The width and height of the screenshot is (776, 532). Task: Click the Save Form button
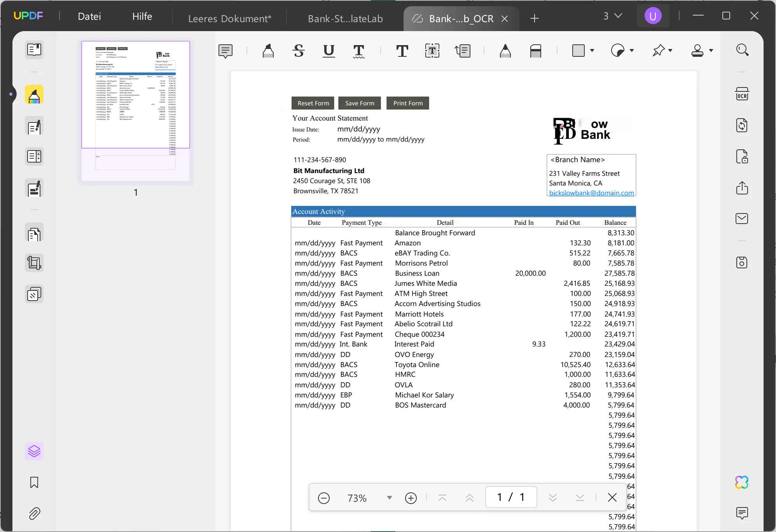coord(360,103)
